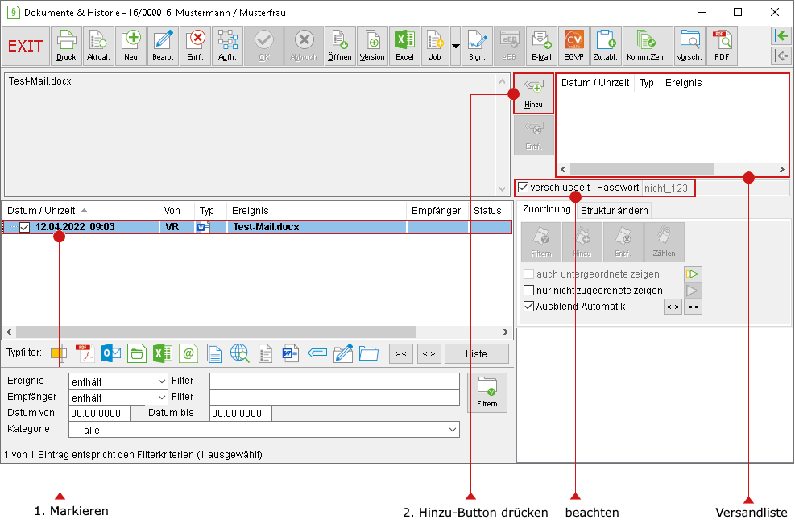Image resolution: width=795 pixels, height=532 pixels.
Task: Click the Ereignis Filter text field
Action: tap(334, 381)
